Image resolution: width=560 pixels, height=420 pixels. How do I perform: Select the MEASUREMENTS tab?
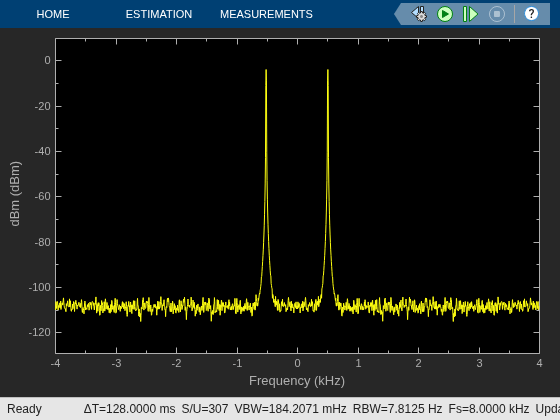266,14
